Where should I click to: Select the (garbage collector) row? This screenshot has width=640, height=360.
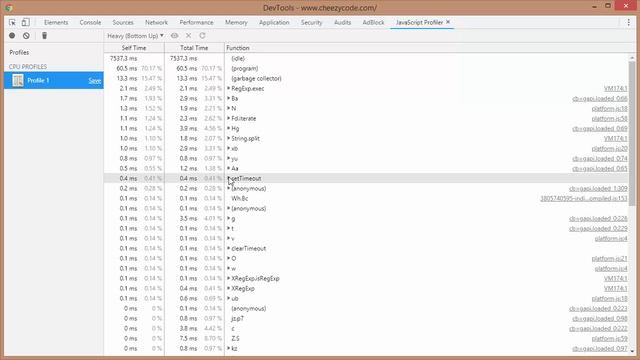coord(366,78)
